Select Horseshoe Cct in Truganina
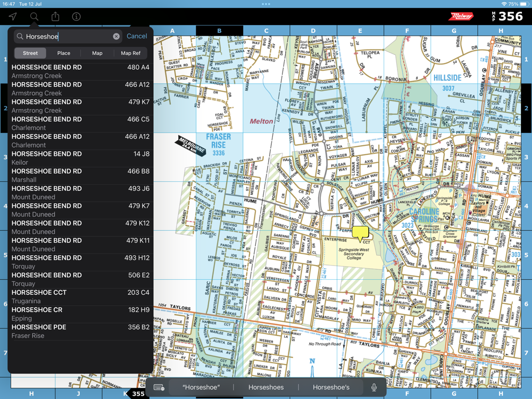 click(80, 297)
